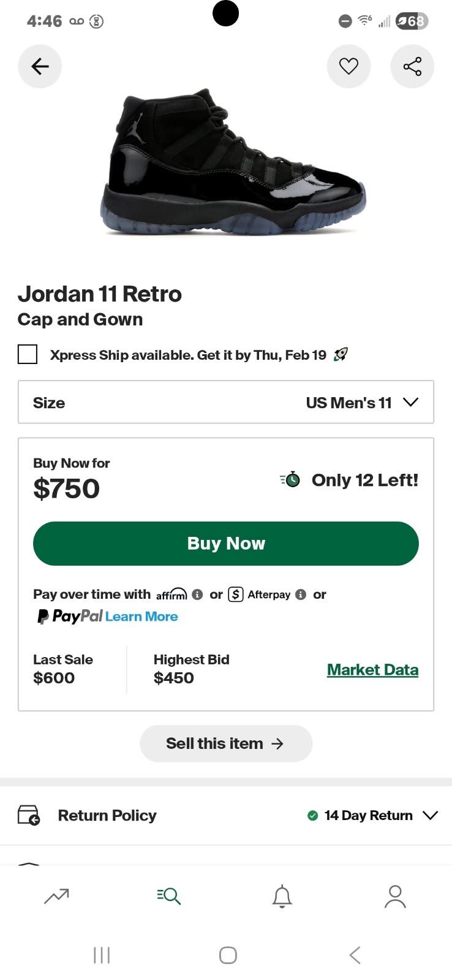Viewport: 452px width, 980px height.
Task: Open the Afterpay info icon
Action: click(301, 594)
